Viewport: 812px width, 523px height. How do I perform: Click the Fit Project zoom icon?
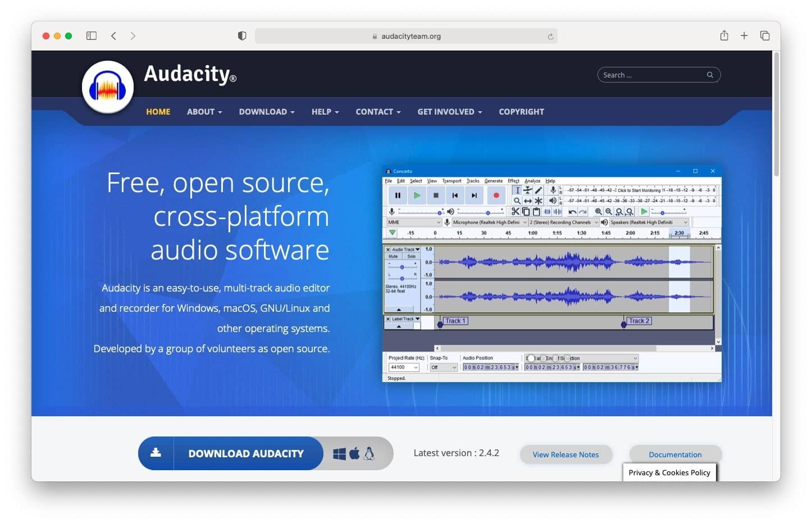point(629,212)
